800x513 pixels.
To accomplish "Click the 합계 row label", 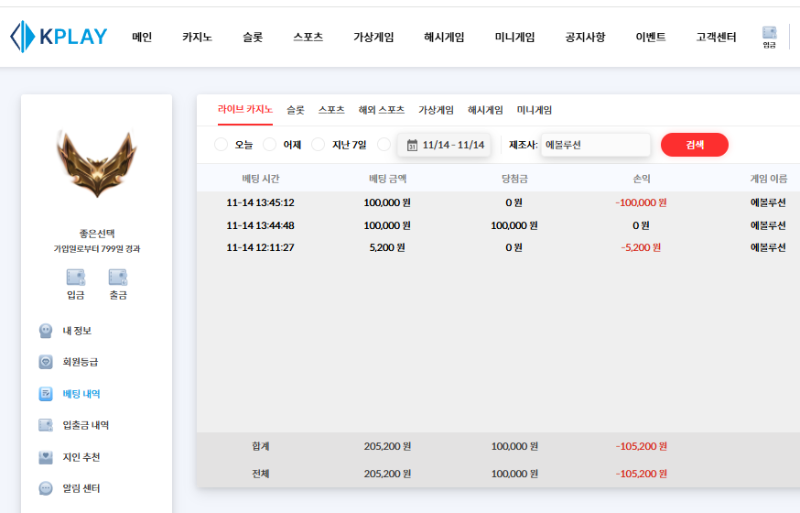I will click(260, 446).
